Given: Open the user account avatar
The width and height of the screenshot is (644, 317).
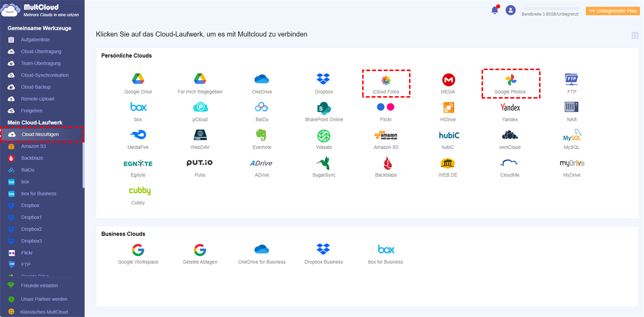Looking at the screenshot, I should coord(511,10).
